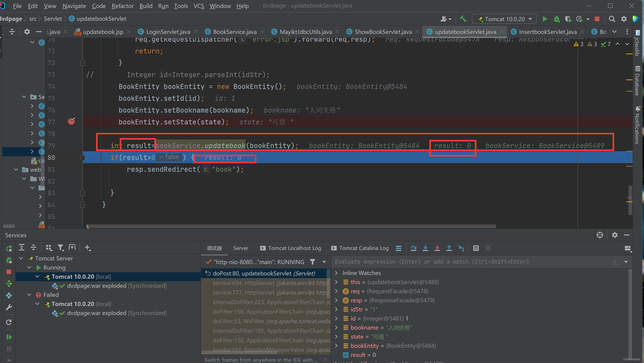Collapse all services tree icon
Viewport: 644px width, 363px height.
(33, 247)
